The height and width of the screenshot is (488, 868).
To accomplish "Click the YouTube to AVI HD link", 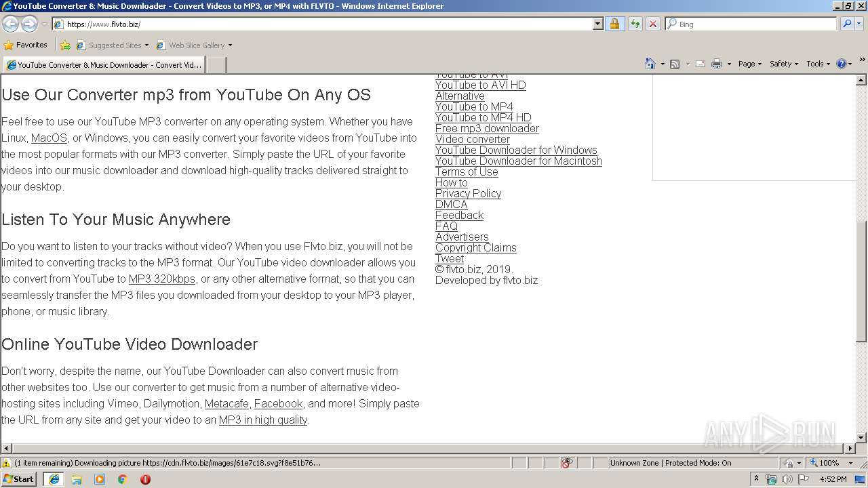I will [480, 85].
